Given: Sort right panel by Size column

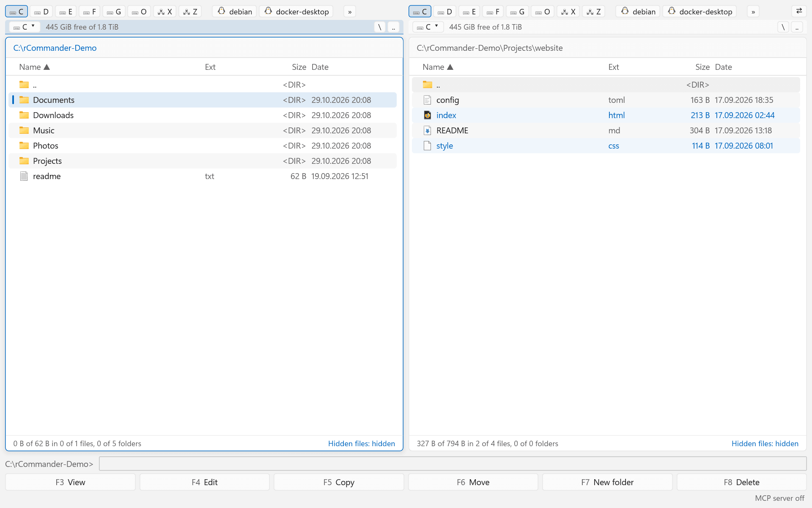Looking at the screenshot, I should [702, 67].
